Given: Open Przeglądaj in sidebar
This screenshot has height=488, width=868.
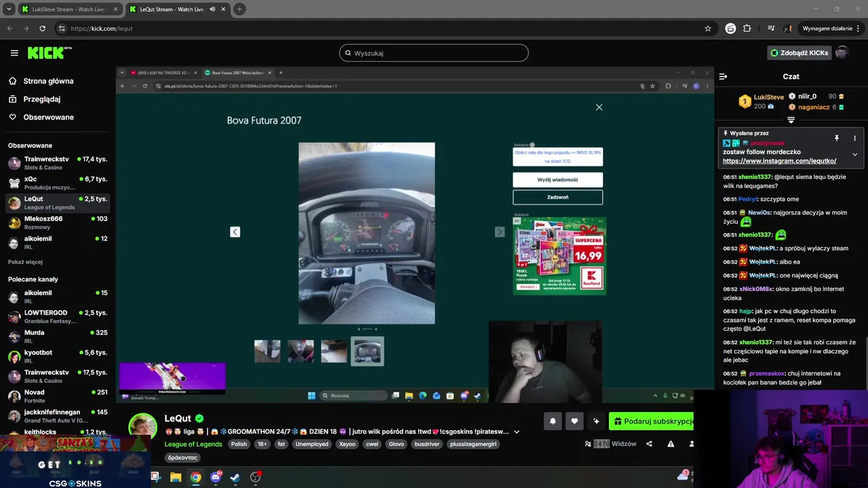Looking at the screenshot, I should (41, 99).
